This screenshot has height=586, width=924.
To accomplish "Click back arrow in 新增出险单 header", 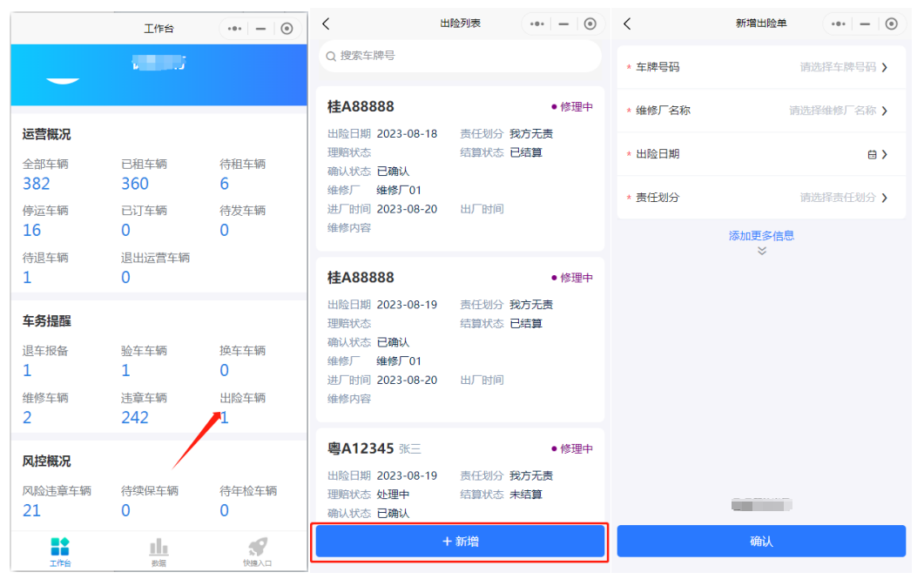I will click(627, 24).
